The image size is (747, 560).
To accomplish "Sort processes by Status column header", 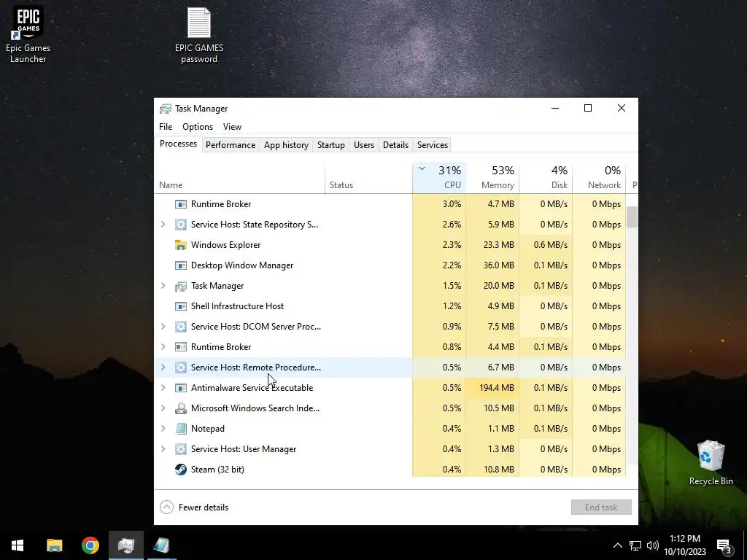I will pyautogui.click(x=368, y=178).
